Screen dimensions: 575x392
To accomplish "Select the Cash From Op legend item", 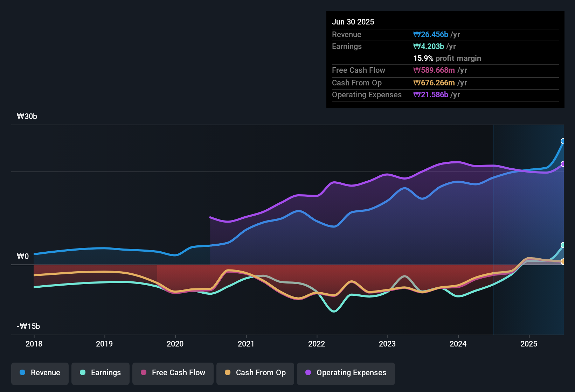I will click(255, 373).
